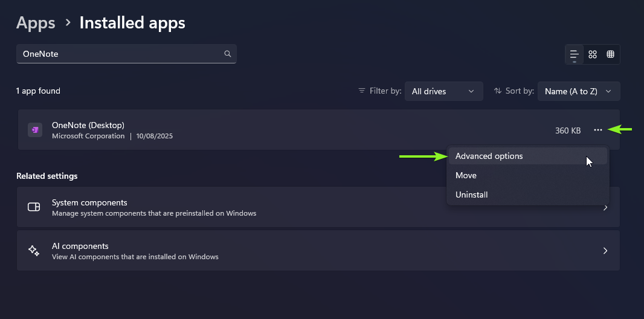Open the All drives filter dropdown
Viewport: 644px width, 319px height.
[443, 91]
